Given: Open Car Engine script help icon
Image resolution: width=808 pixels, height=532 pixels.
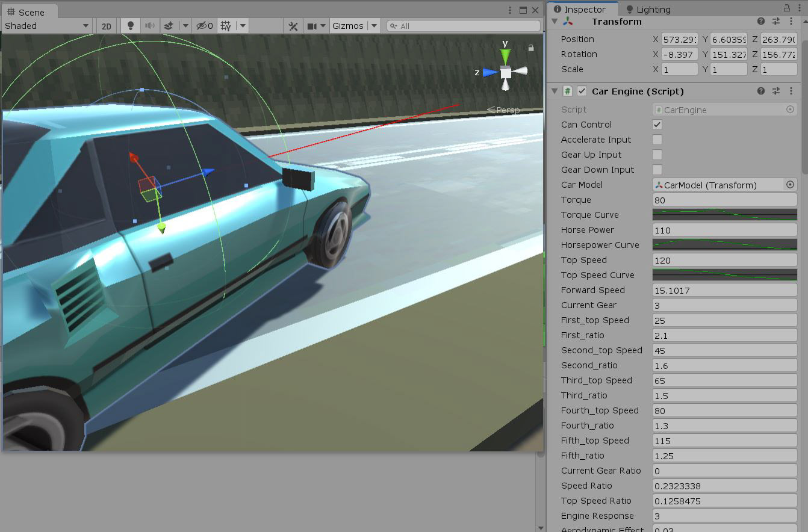Looking at the screenshot, I should [761, 91].
